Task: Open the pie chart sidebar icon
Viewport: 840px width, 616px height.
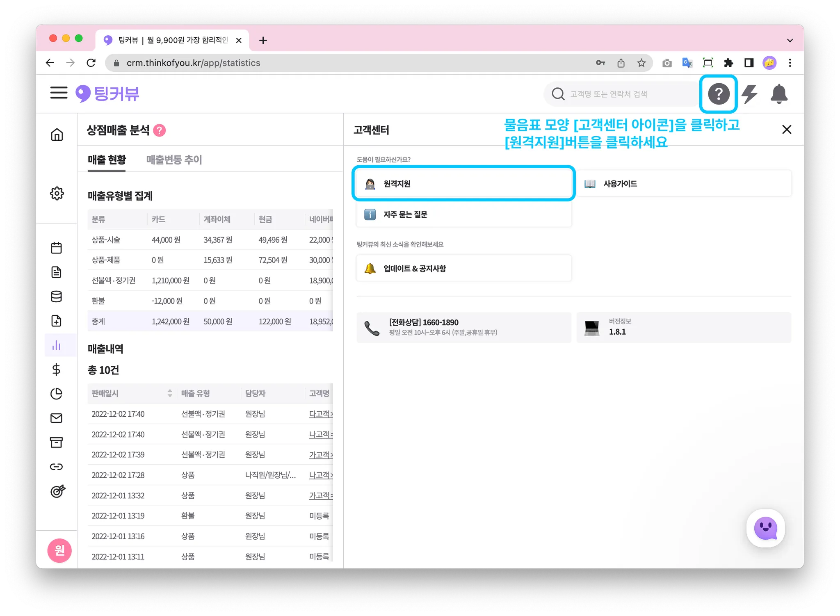Action: (x=57, y=394)
